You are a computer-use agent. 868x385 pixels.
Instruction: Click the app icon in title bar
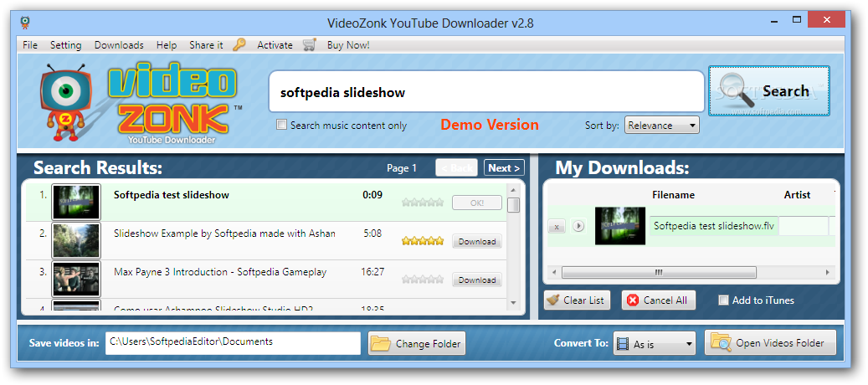25,23
